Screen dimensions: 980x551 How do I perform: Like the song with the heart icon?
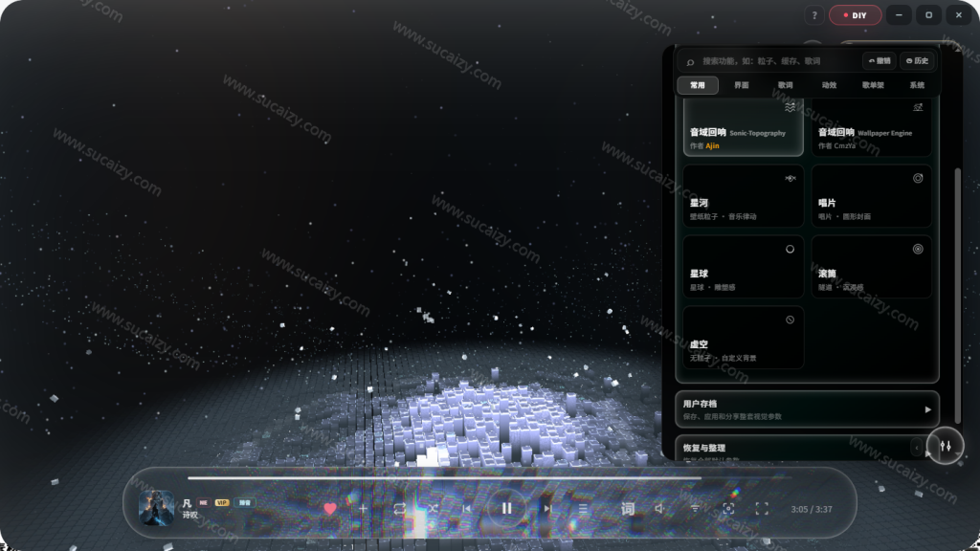330,509
